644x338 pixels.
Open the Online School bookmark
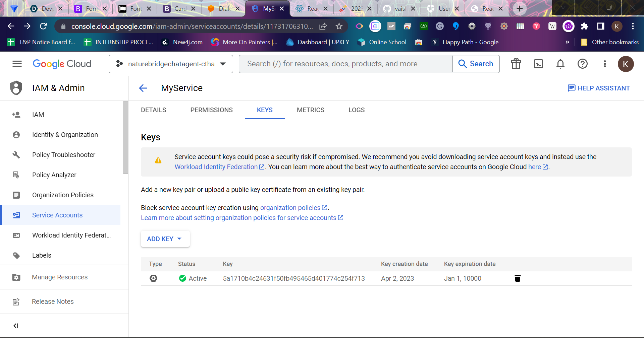point(382,42)
